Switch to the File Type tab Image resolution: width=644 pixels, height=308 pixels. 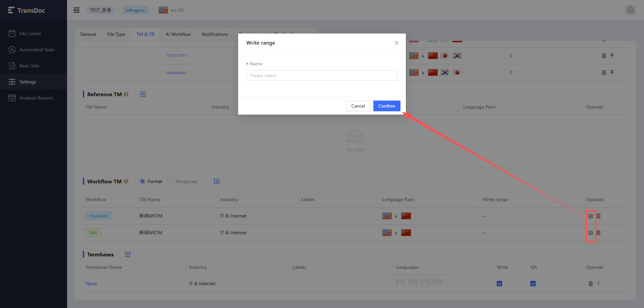pos(116,34)
